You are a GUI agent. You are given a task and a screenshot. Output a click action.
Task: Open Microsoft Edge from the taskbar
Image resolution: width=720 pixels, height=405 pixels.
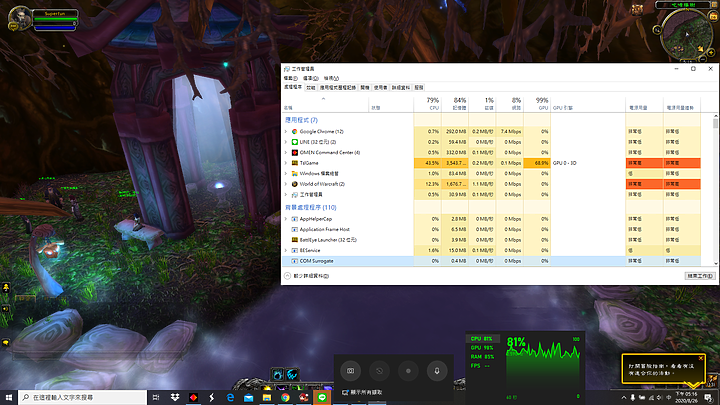click(230, 397)
